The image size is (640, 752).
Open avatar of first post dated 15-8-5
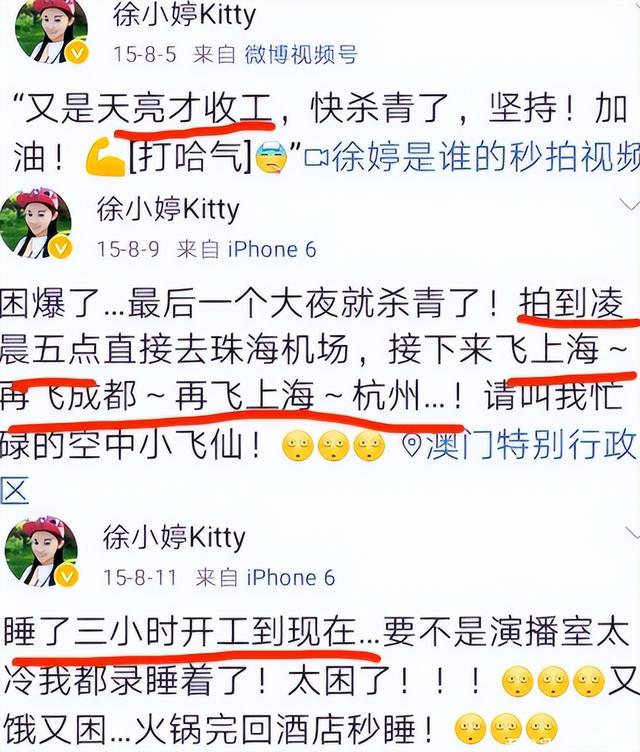[x=52, y=30]
